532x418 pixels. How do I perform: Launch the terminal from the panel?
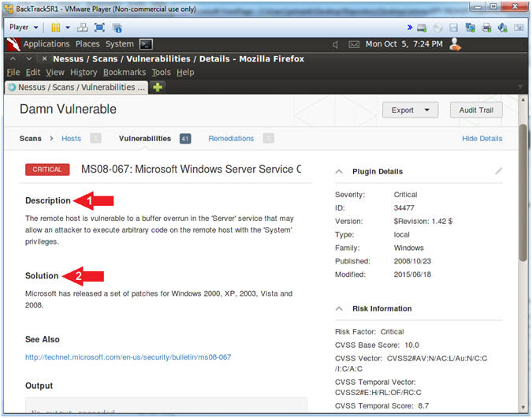147,44
